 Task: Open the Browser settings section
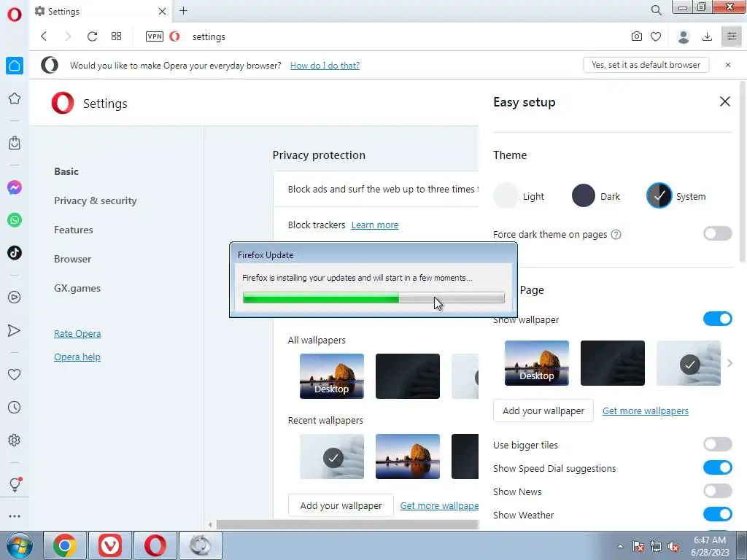(x=72, y=259)
